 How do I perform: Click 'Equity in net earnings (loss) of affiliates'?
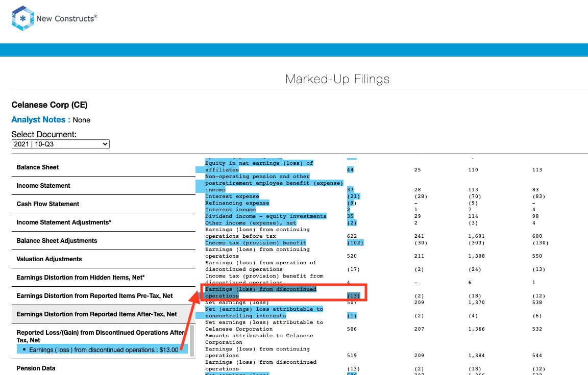pos(259,166)
